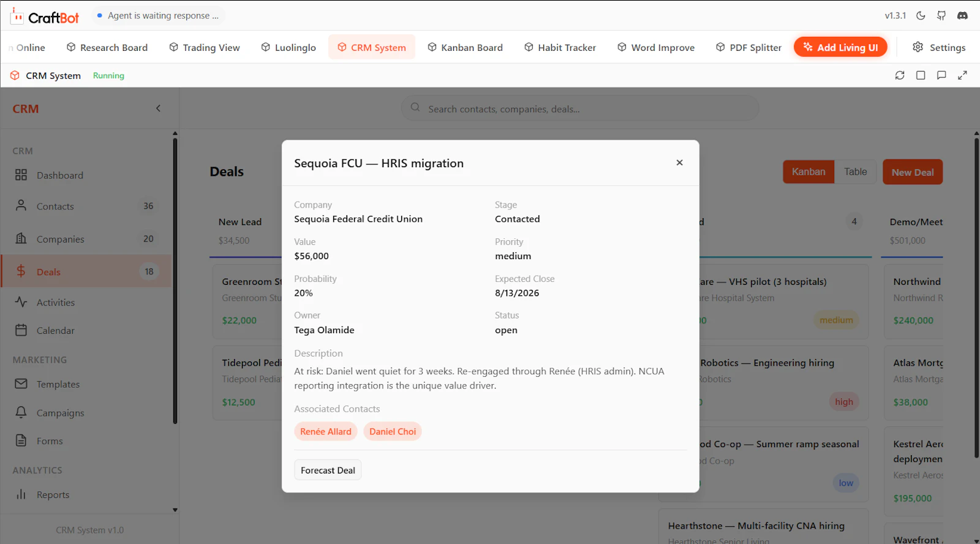Click the search magnifier icon
This screenshot has height=544, width=980.
click(415, 107)
